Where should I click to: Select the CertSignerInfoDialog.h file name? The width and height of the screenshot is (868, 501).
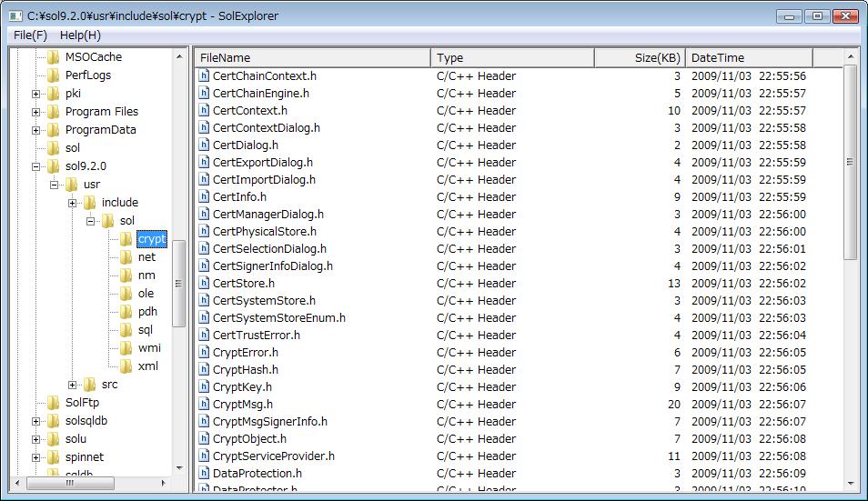[273, 266]
